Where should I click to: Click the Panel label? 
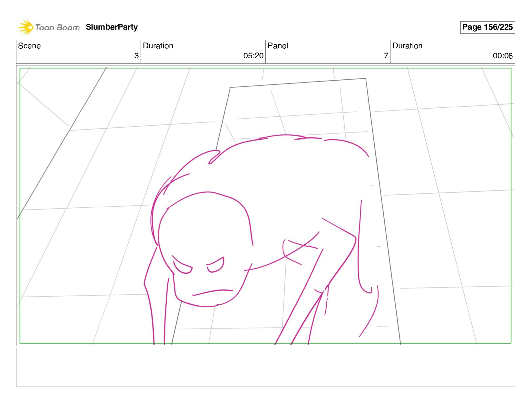coord(278,46)
